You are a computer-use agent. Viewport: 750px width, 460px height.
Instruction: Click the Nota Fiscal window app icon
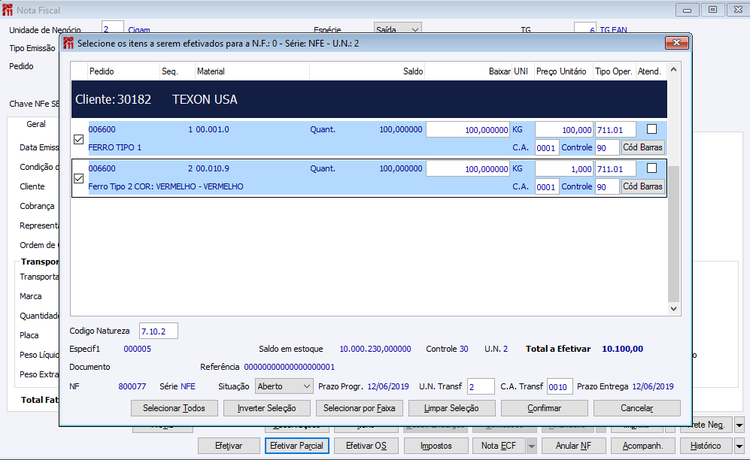tap(7, 10)
